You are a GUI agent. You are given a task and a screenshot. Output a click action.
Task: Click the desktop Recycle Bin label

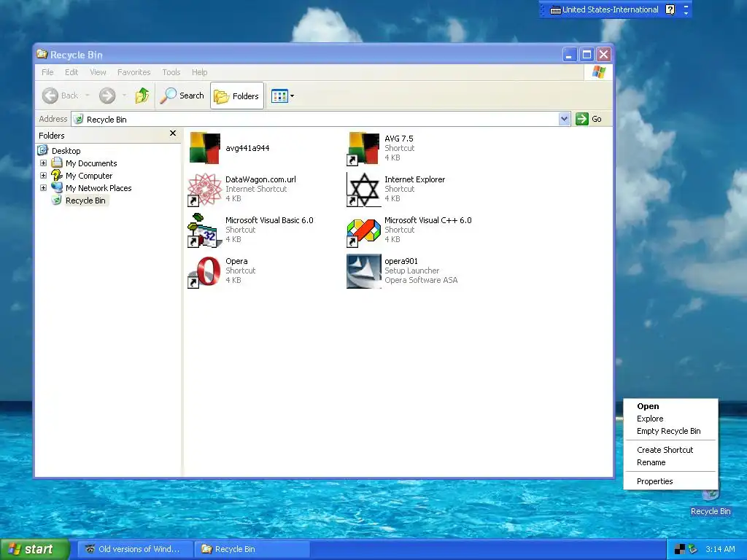point(711,511)
